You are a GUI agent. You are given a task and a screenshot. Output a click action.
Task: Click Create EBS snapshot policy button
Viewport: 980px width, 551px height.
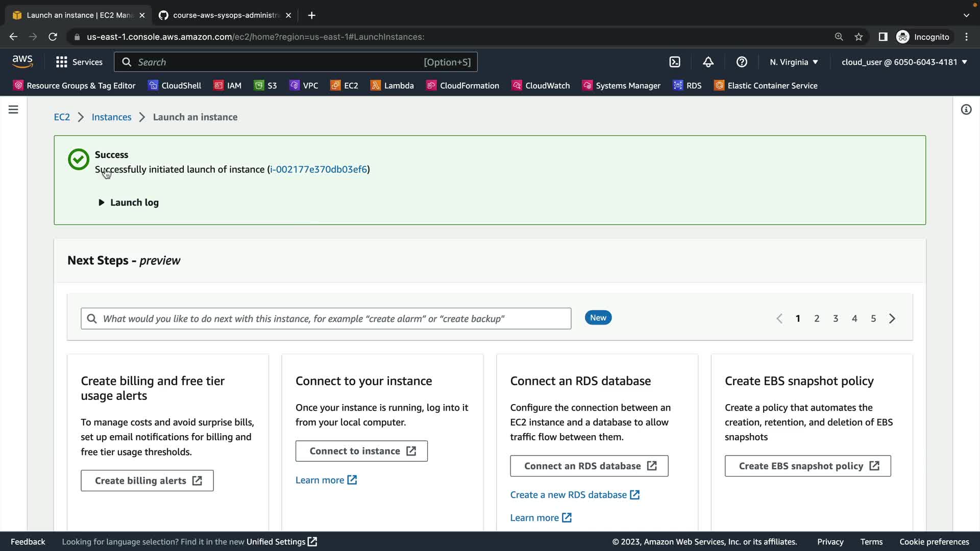[807, 466]
